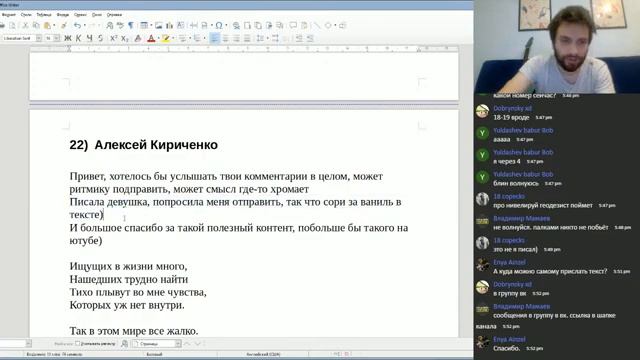
Task: Click the Clear Direct Formatting icon
Action: 138,38
